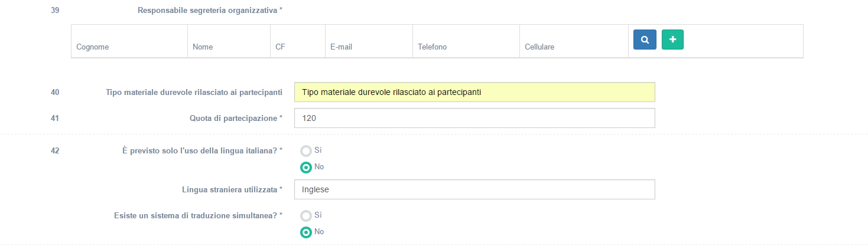The width and height of the screenshot is (868, 246).
Task: Click the blue search magnifier button
Action: (645, 40)
